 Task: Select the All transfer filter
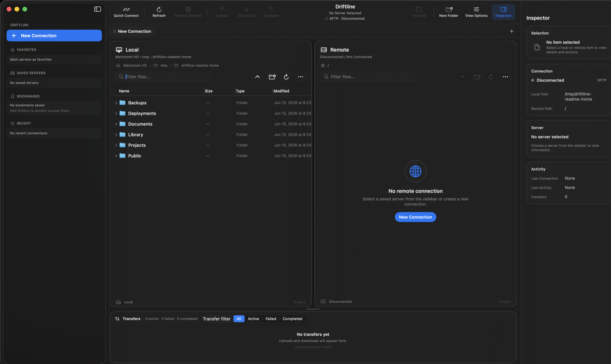(239, 319)
